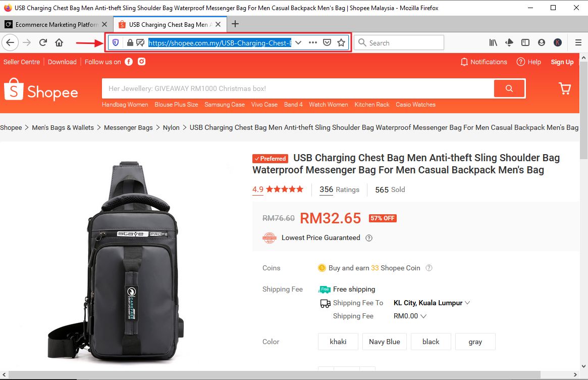
Task: Click the horizontal scrollbar right arrow
Action: 575,375
